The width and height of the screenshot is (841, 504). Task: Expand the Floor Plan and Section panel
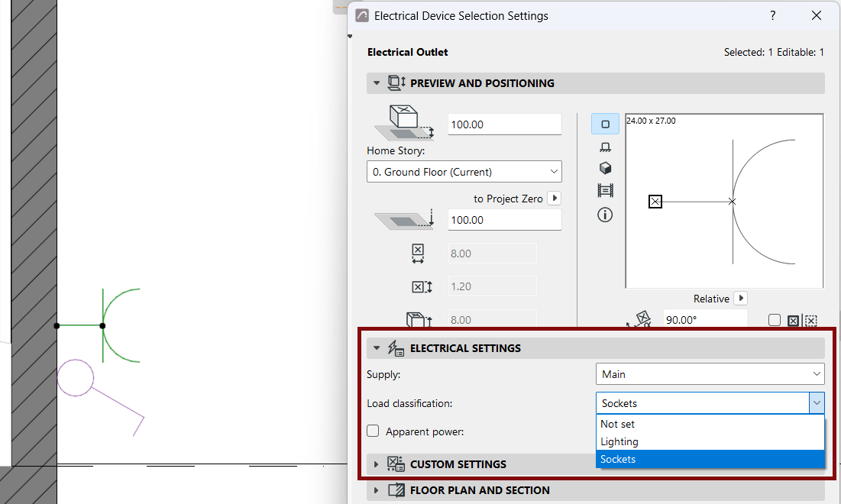pos(376,490)
